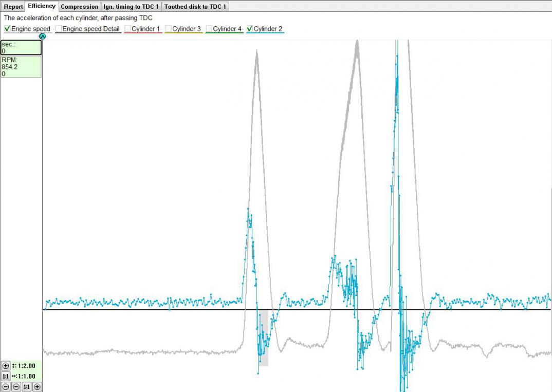552x392 pixels.
Task: Enable the Cylinder 4 checkbox
Action: pos(209,29)
